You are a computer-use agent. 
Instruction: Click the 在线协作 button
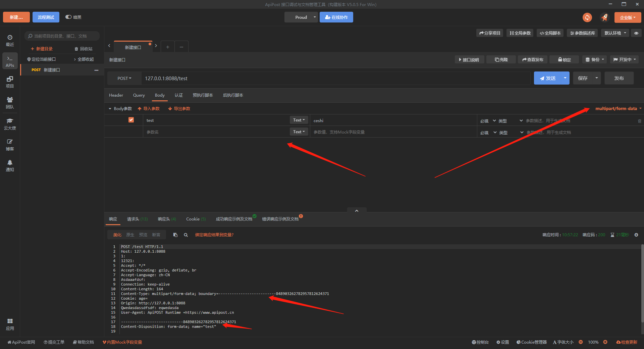tap(336, 17)
